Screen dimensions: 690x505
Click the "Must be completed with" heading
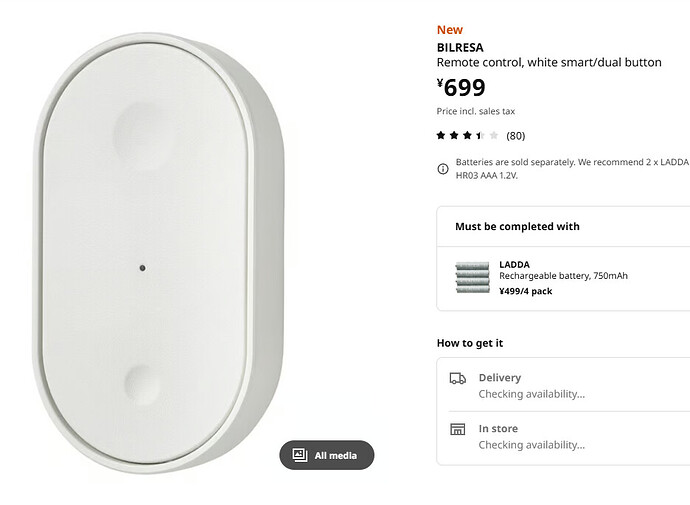pos(517,226)
